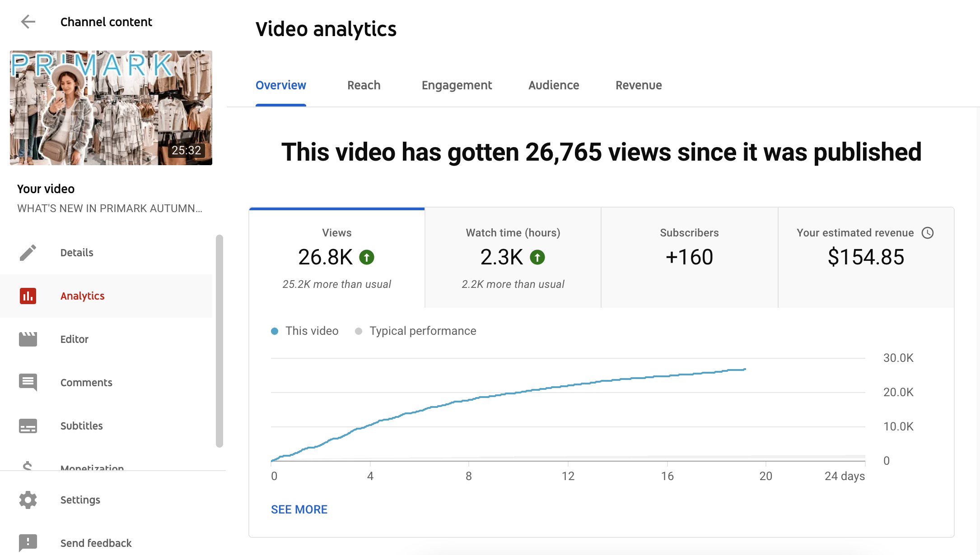Click the back arrow to Channel content
Screen dimensions: 980x555
tap(28, 22)
